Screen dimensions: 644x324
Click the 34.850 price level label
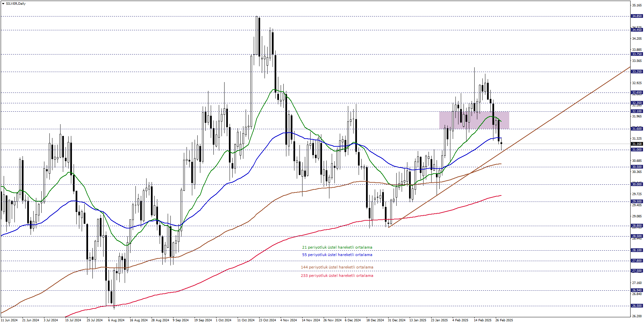(637, 16)
